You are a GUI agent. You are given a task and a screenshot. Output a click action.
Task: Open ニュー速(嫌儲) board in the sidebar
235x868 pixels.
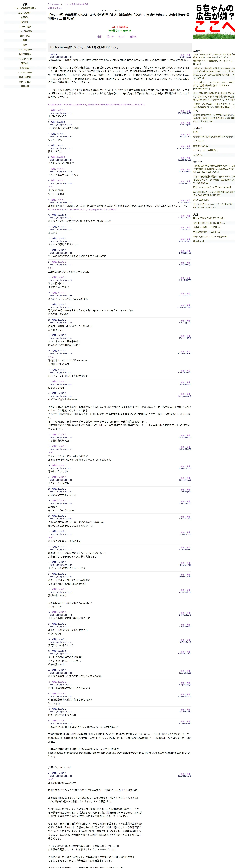[25, 31]
